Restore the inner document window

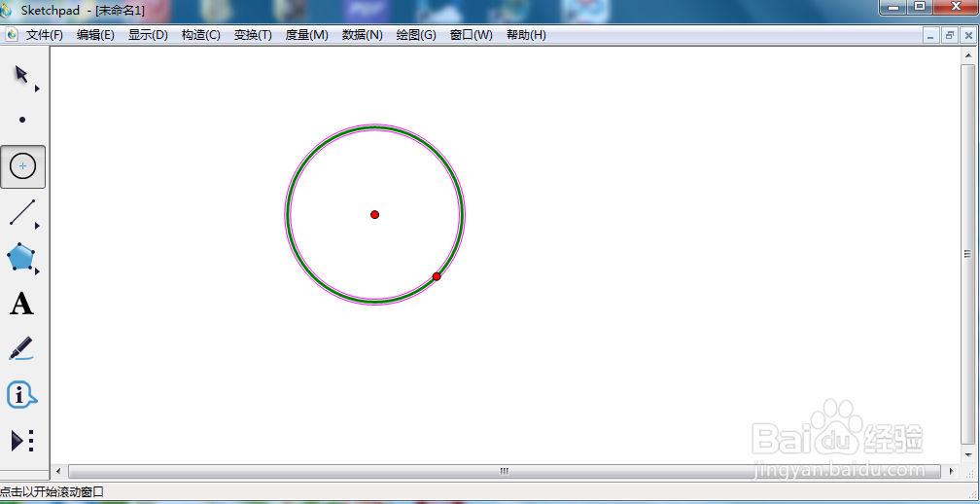[950, 36]
